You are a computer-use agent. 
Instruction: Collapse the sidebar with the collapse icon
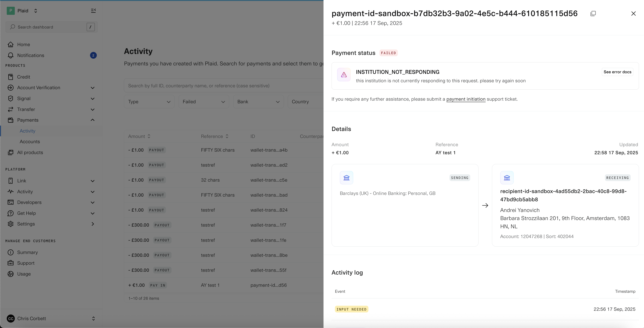click(93, 11)
